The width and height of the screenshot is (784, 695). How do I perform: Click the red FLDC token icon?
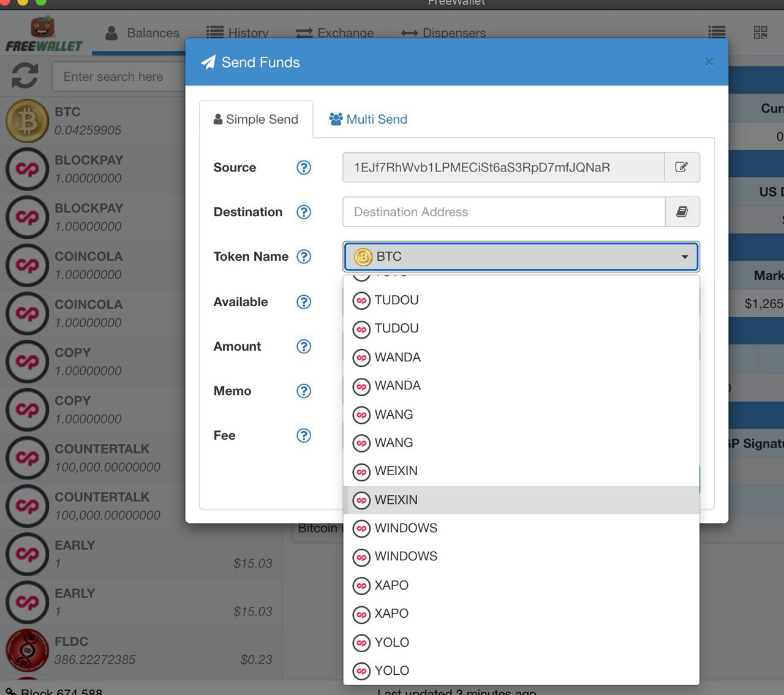click(x=27, y=650)
